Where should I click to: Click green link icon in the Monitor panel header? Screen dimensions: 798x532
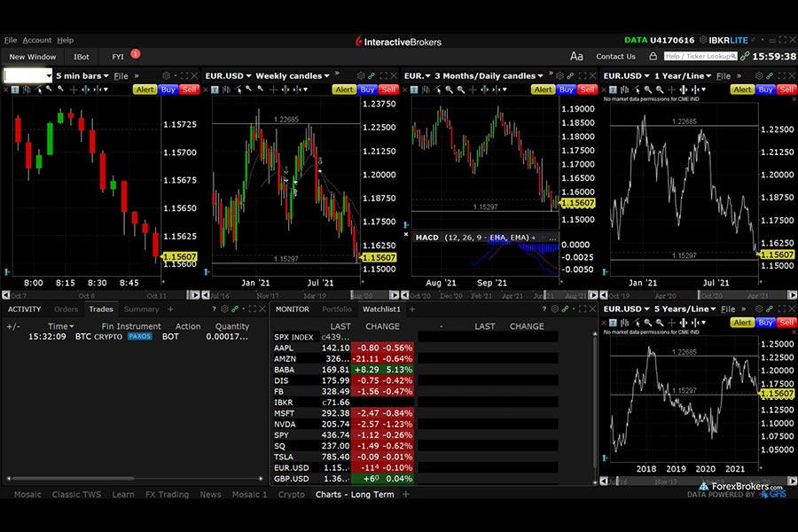565,309
